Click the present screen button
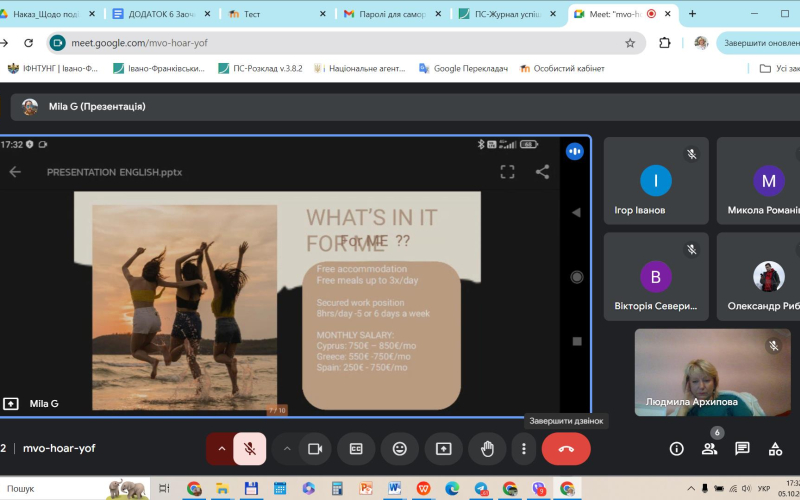 tap(443, 448)
